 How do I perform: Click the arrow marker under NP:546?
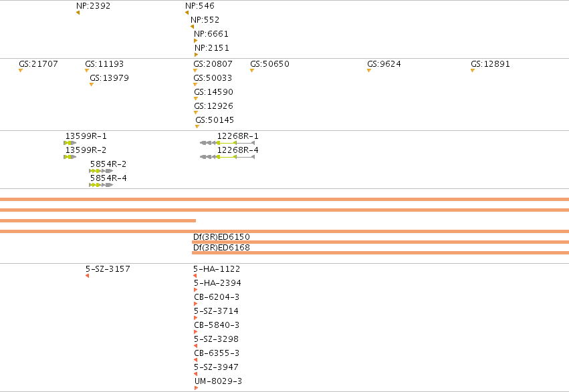tap(187, 13)
